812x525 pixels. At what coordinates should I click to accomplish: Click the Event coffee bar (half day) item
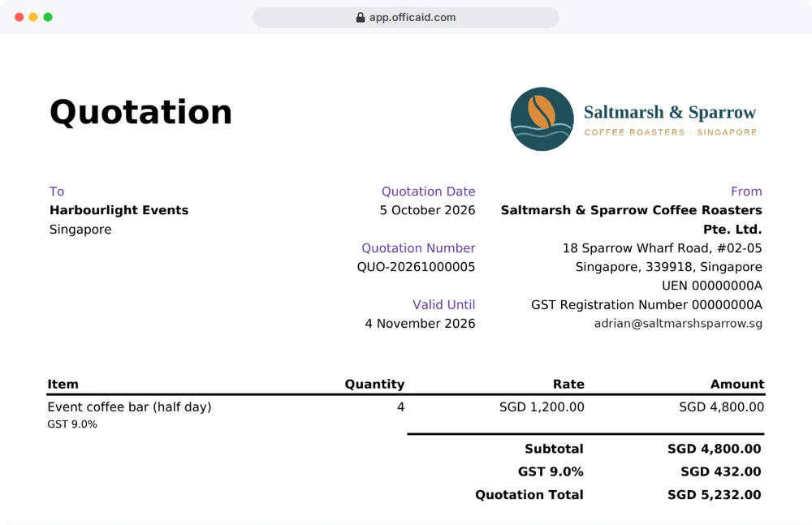coord(129,407)
